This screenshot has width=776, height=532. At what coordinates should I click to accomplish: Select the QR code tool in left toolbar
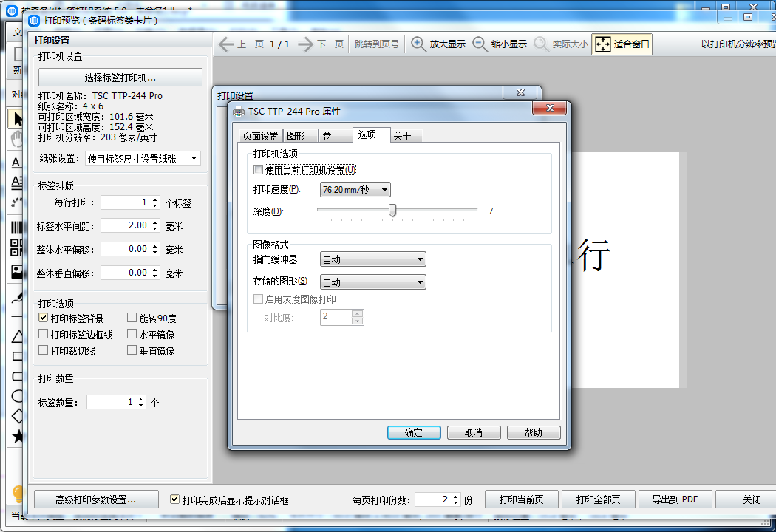click(x=18, y=248)
